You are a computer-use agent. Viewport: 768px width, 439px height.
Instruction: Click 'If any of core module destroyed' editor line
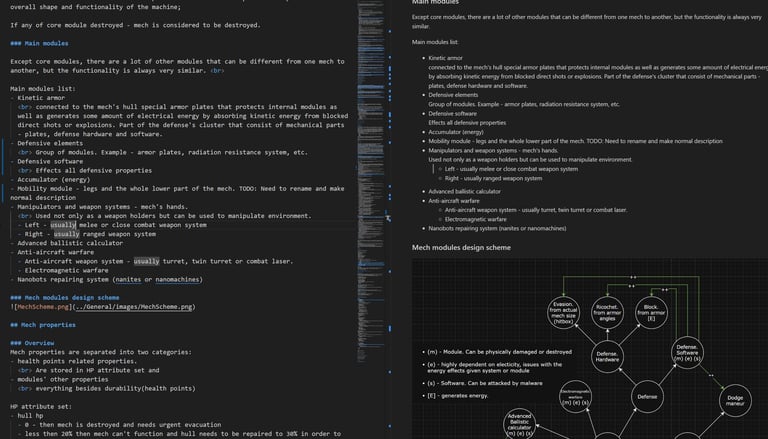[x=135, y=25]
